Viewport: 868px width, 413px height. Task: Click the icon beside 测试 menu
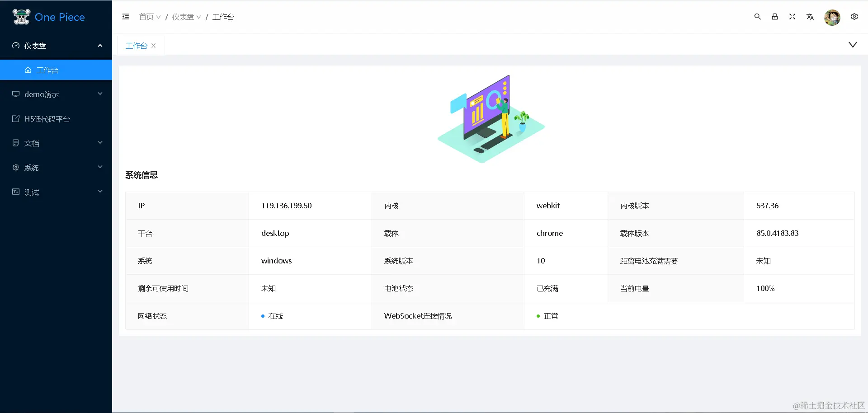pos(16,192)
